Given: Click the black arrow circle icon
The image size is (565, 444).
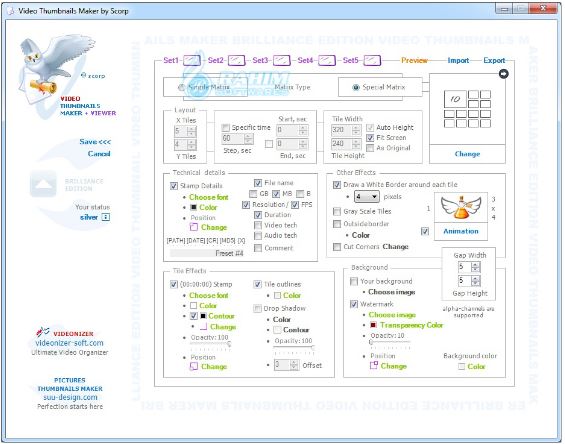Looking at the screenshot, I should (x=503, y=74).
